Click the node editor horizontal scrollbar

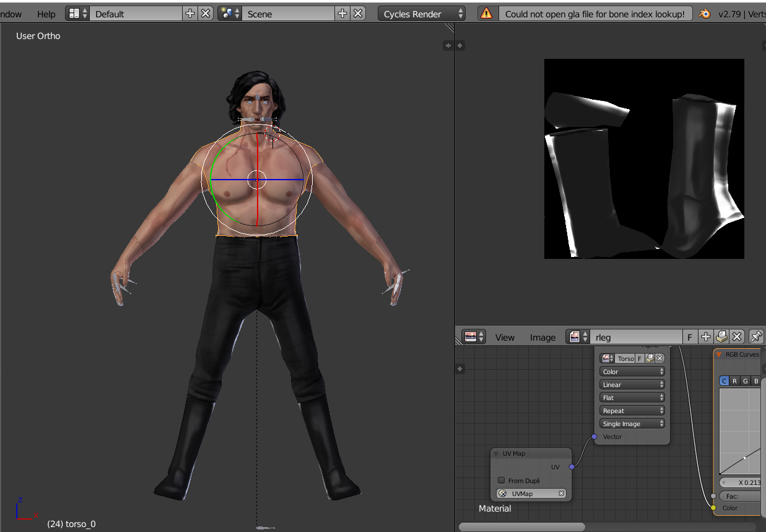click(521, 527)
